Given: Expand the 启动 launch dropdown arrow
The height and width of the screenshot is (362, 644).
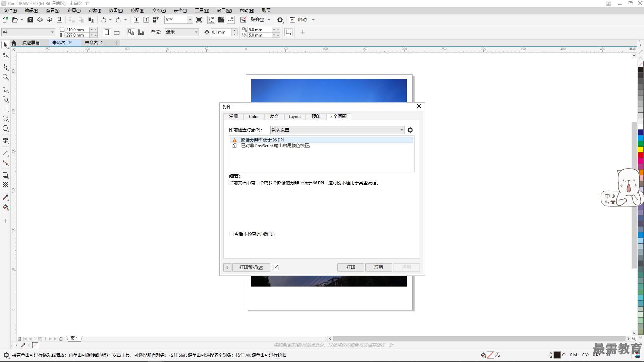Looking at the screenshot, I should point(313,20).
